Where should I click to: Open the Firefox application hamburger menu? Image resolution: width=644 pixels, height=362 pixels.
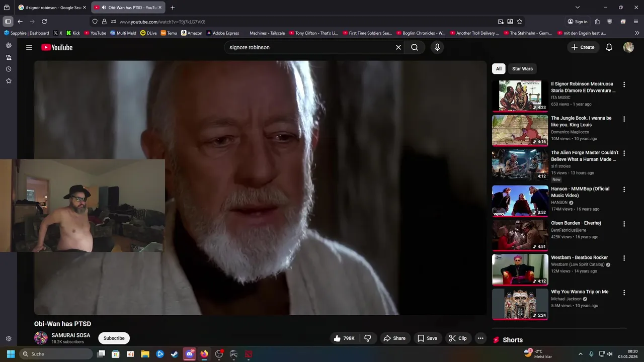pyautogui.click(x=636, y=22)
